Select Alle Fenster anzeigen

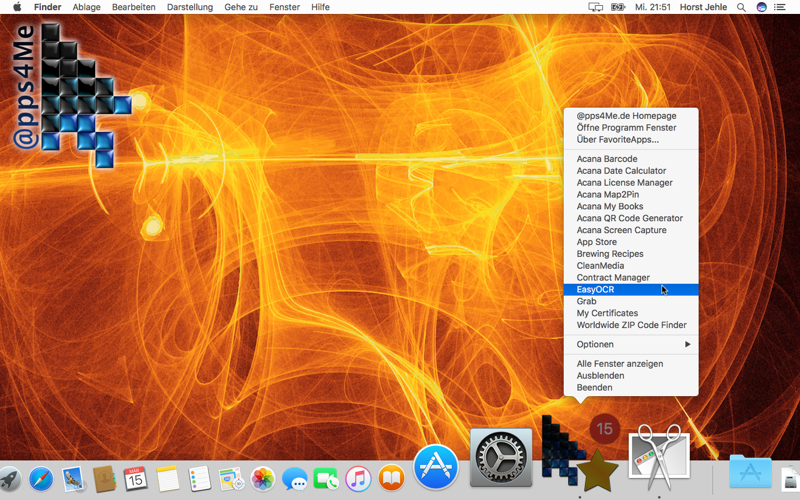[x=631, y=364]
